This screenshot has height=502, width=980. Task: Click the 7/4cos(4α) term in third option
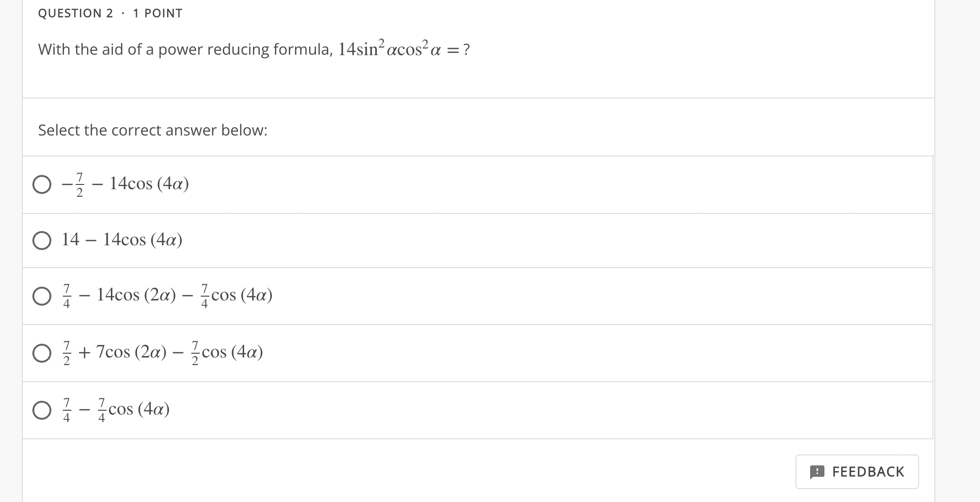(x=236, y=296)
